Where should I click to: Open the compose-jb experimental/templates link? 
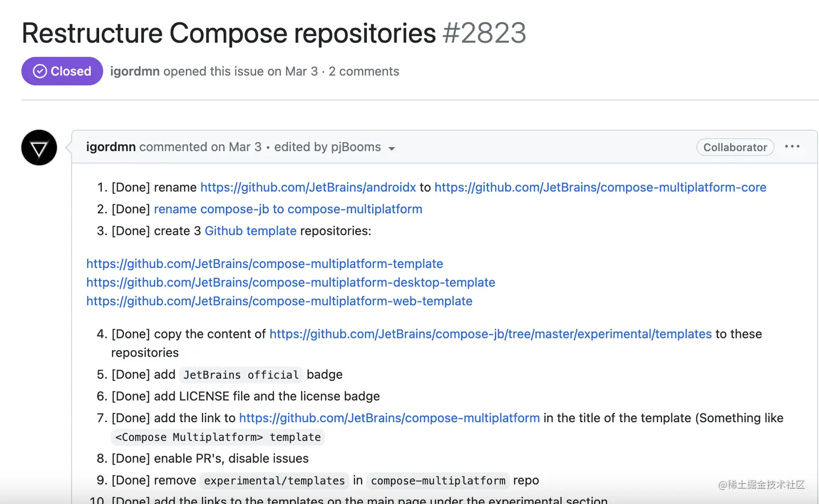pos(491,334)
